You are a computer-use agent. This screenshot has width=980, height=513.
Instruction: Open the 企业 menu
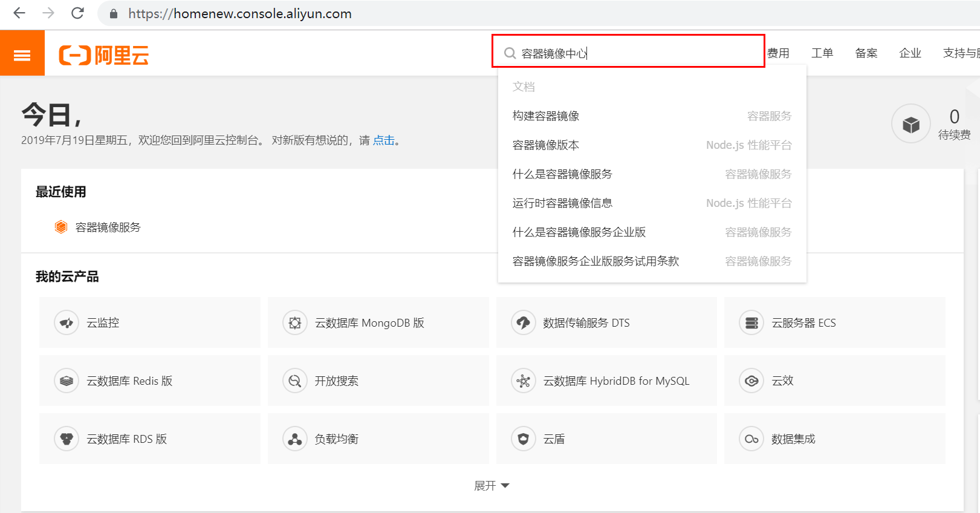(x=910, y=53)
